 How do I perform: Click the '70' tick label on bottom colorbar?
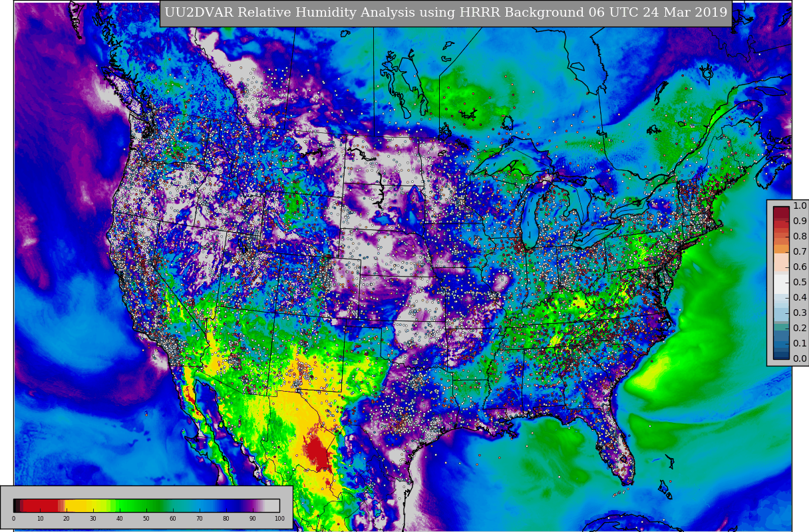[x=200, y=519]
